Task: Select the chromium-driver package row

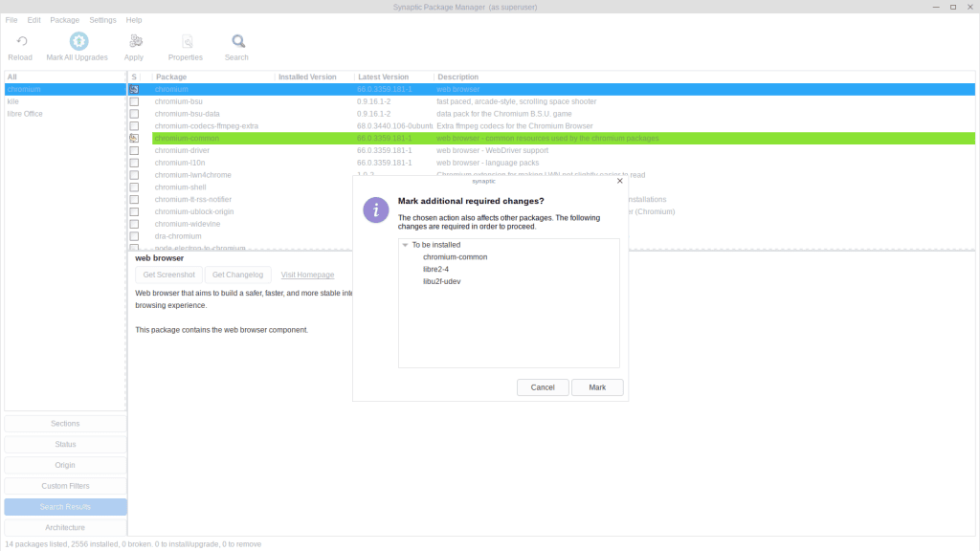Action: 551,150
